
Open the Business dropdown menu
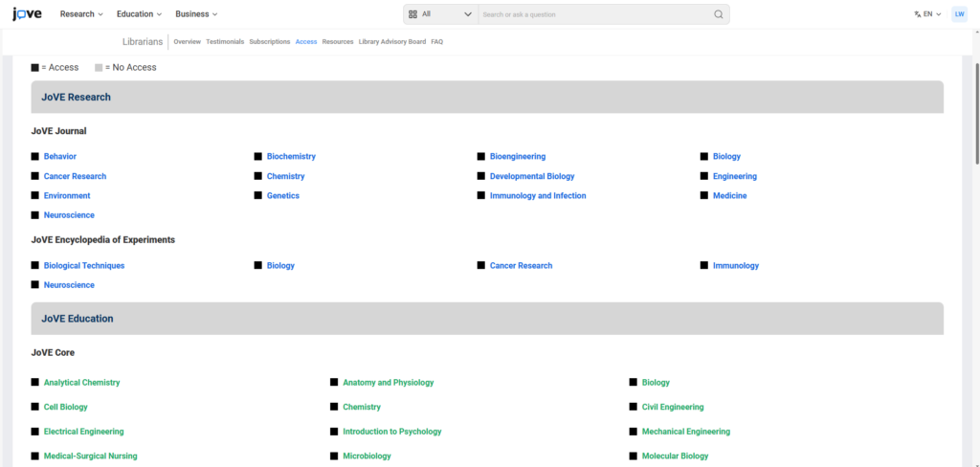point(196,14)
